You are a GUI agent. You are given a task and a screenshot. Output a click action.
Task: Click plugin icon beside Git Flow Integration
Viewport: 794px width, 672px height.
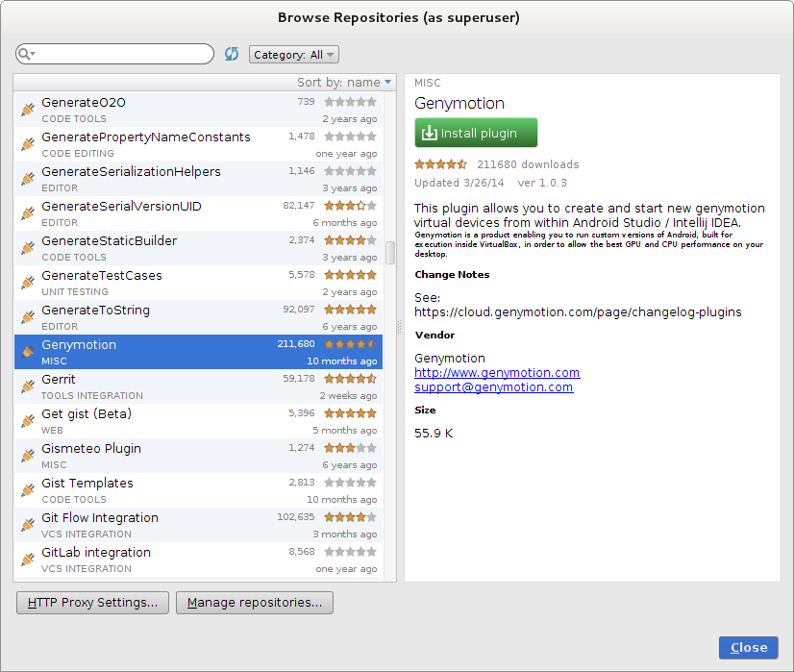pyautogui.click(x=28, y=525)
